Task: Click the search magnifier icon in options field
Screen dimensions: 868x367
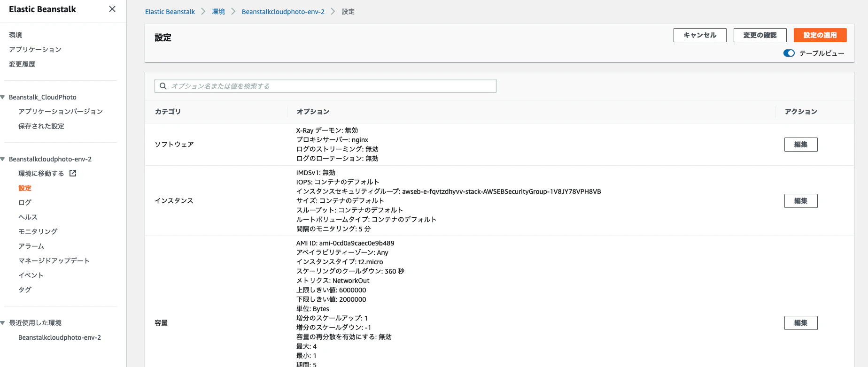Action: tap(163, 86)
